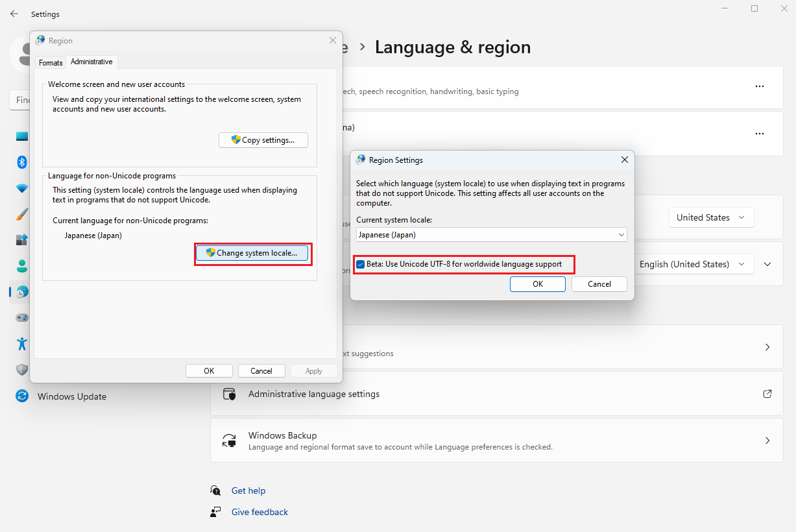This screenshot has width=796, height=532.
Task: Select Windows Update in Settings sidebar
Action: click(x=72, y=396)
